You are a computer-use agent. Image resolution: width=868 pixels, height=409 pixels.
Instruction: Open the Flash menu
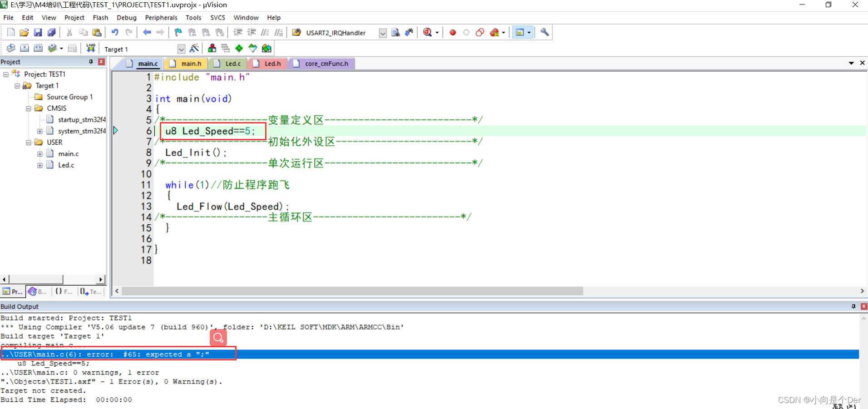[100, 18]
